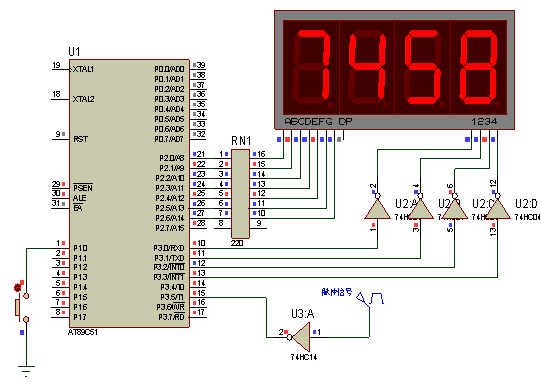Image resolution: width=541 pixels, height=387 pixels.
Task: Click the XTAL1 pin label
Action: pos(83,69)
